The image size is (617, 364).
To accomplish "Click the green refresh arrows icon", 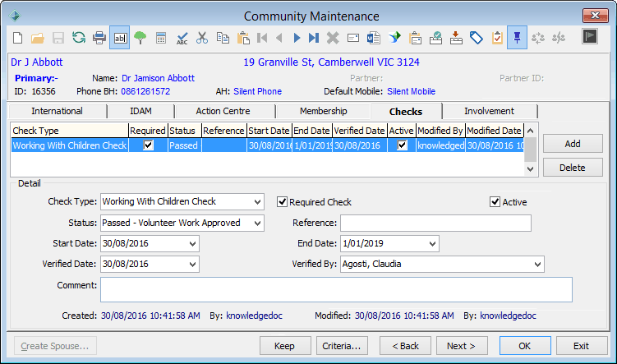I will [x=79, y=38].
